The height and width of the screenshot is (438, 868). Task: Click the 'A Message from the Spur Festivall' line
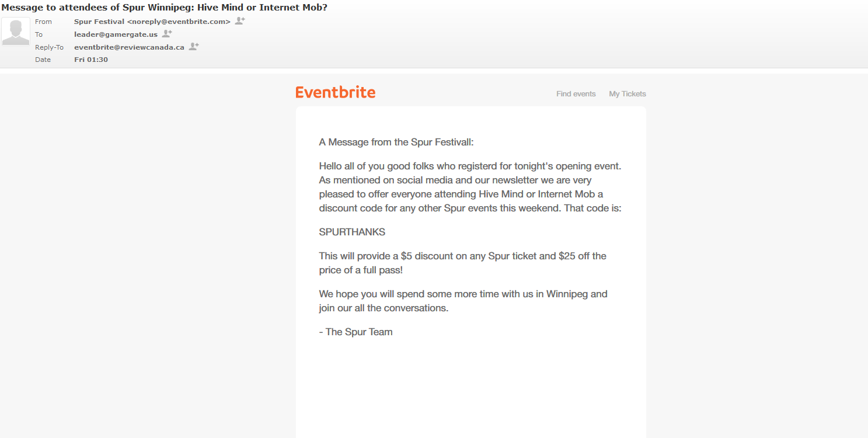point(396,142)
